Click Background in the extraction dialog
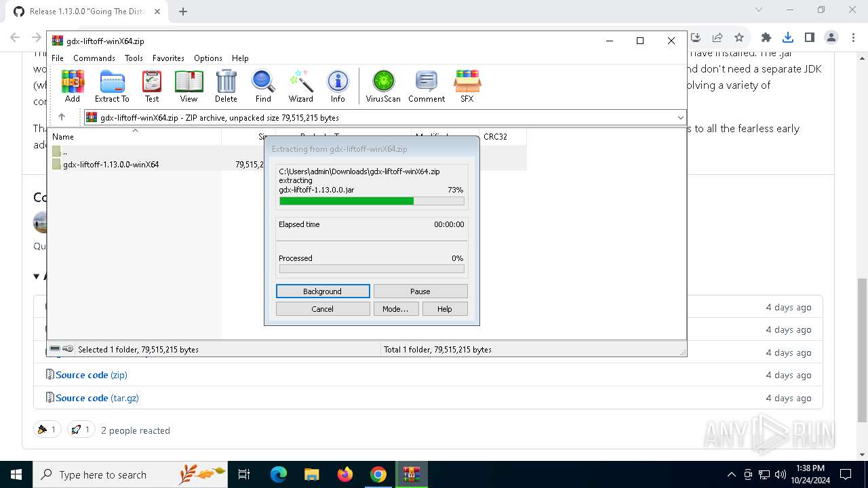Image resolution: width=868 pixels, height=488 pixels. [323, 291]
